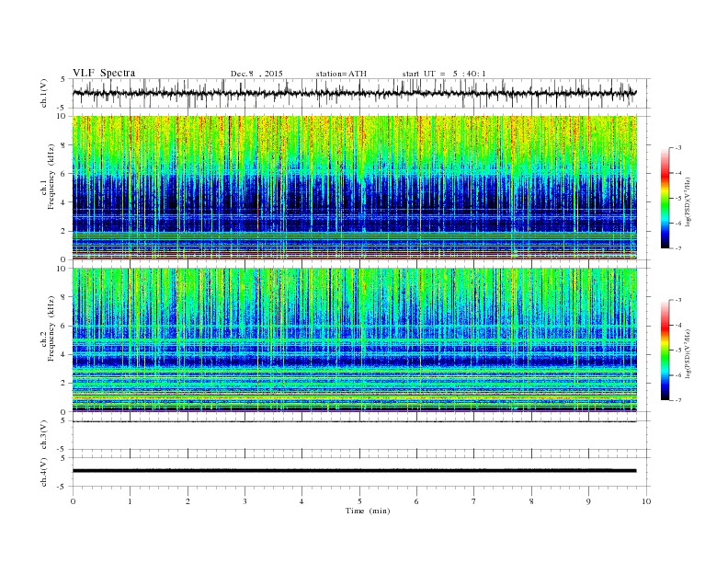Click inside the ch.2 spectrogram panel
728x563 pixels.
tap(354, 340)
